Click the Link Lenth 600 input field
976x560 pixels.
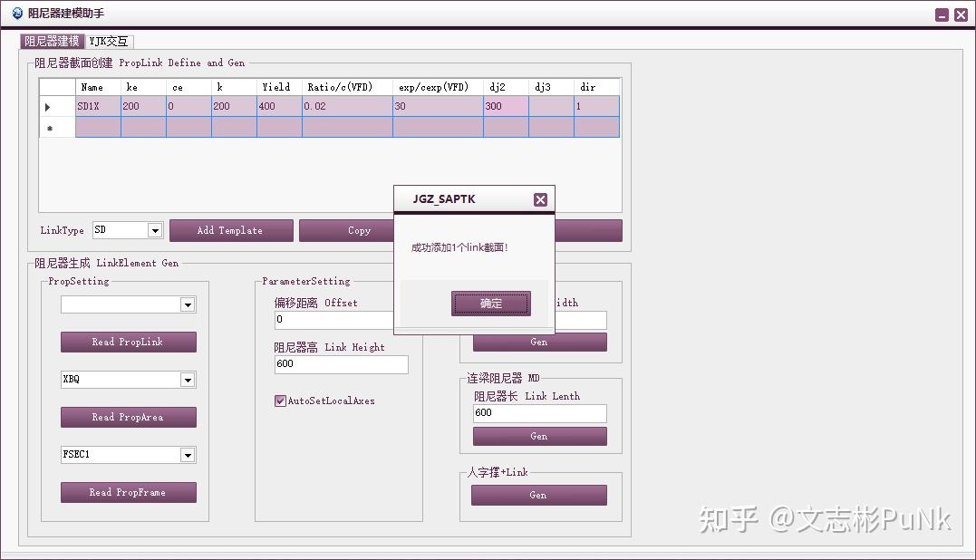[x=538, y=413]
